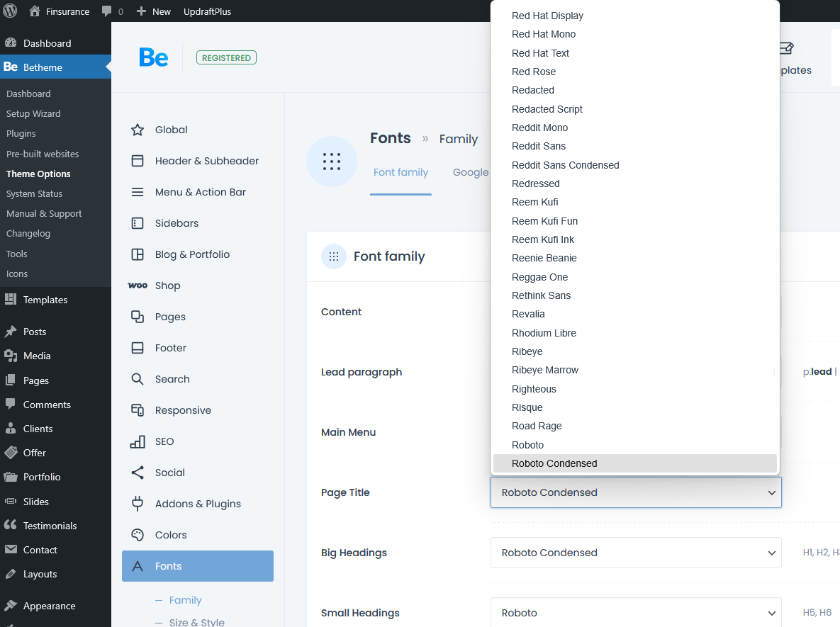This screenshot has width=840, height=627.
Task: Click the Posts pin icon
Action: [x=10, y=332]
